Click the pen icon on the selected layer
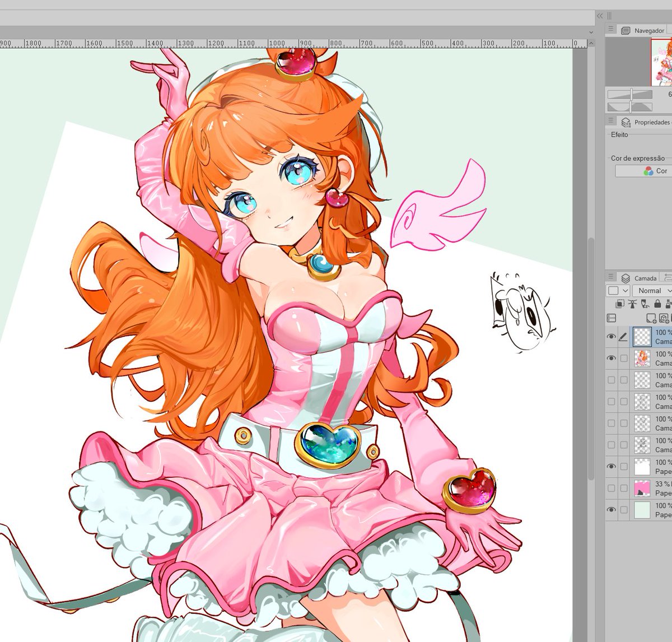 pos(623,337)
